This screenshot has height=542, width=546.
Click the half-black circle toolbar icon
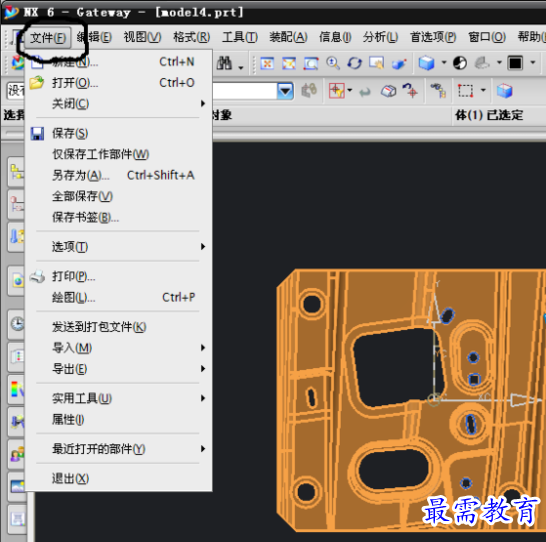tap(460, 63)
